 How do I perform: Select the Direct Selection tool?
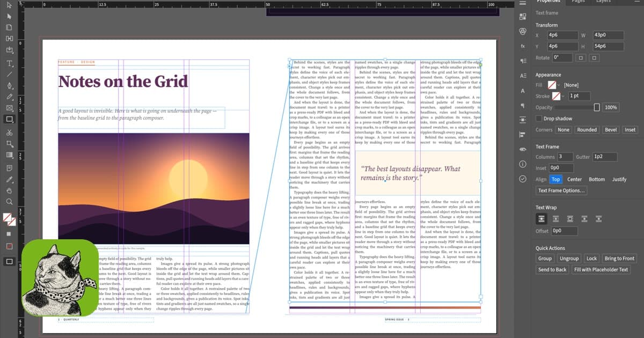tap(10, 17)
